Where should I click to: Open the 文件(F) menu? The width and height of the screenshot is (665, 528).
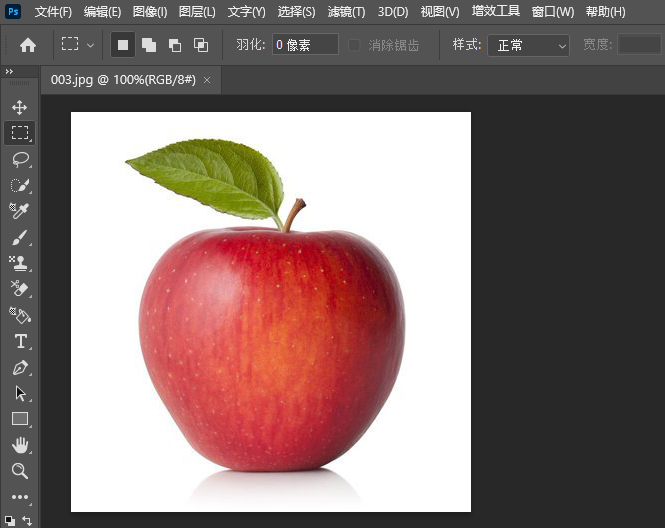(x=53, y=11)
